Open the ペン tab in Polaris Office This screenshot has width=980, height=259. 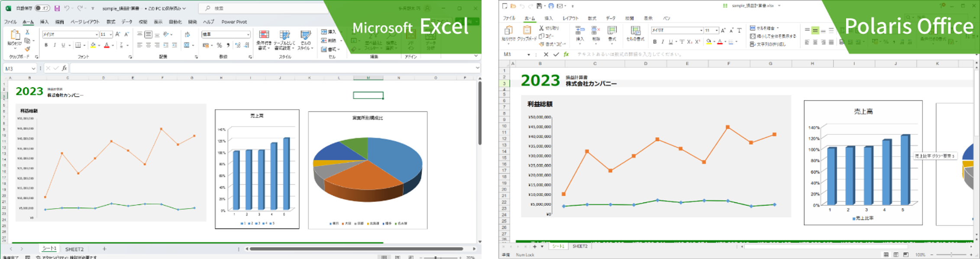pyautogui.click(x=667, y=18)
